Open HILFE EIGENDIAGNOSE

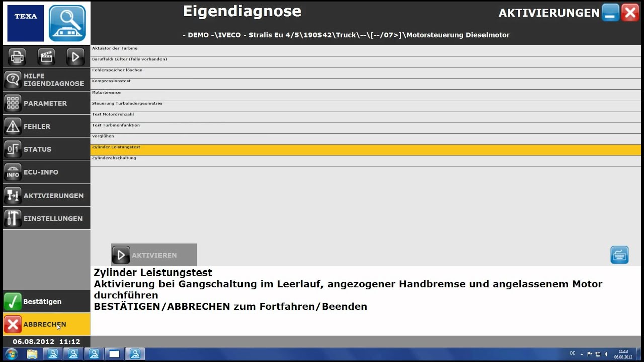pyautogui.click(x=46, y=80)
